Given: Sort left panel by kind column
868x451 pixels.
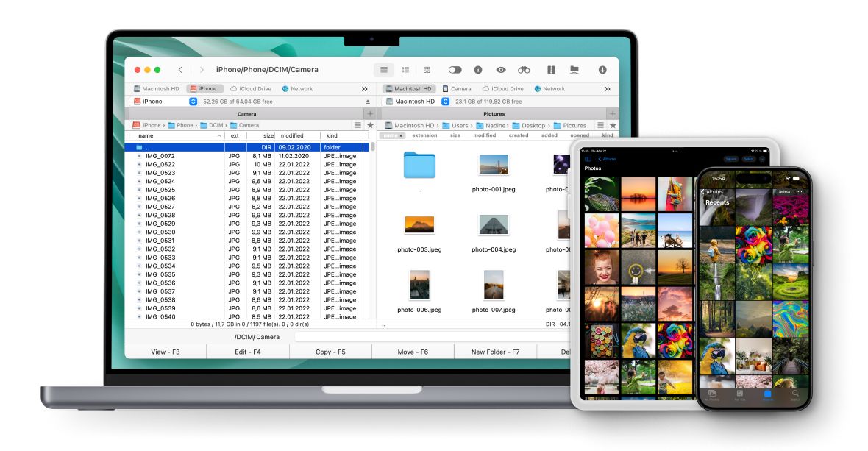Looking at the screenshot, I should (x=342, y=135).
